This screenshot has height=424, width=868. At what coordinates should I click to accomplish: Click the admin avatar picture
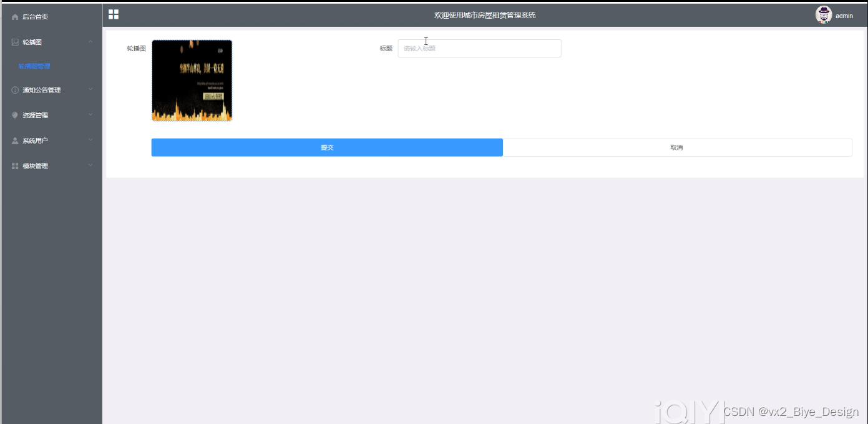click(824, 15)
